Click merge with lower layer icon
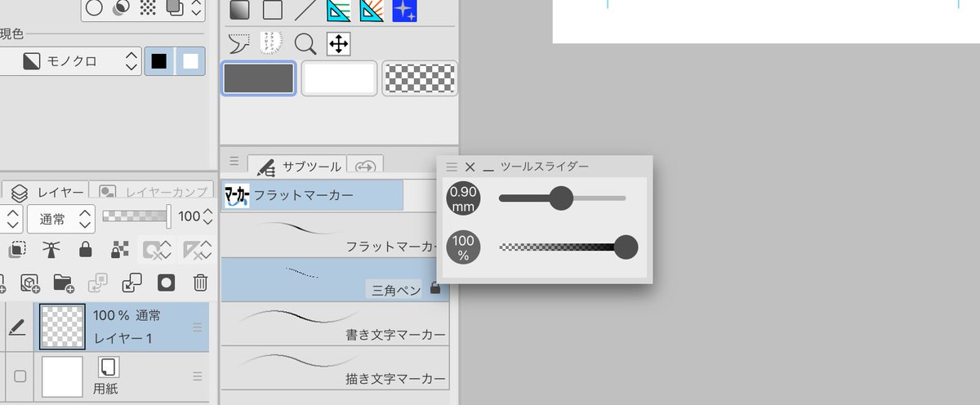 coord(131,283)
